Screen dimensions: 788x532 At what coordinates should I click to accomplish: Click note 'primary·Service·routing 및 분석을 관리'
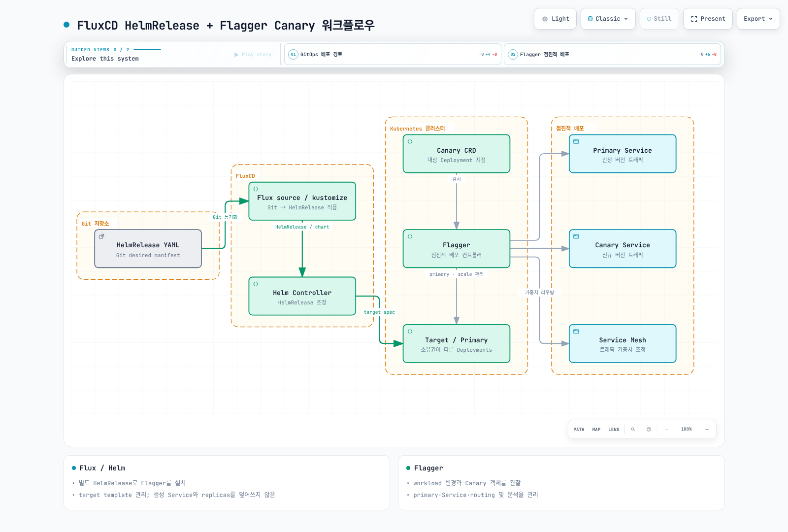coord(476,495)
